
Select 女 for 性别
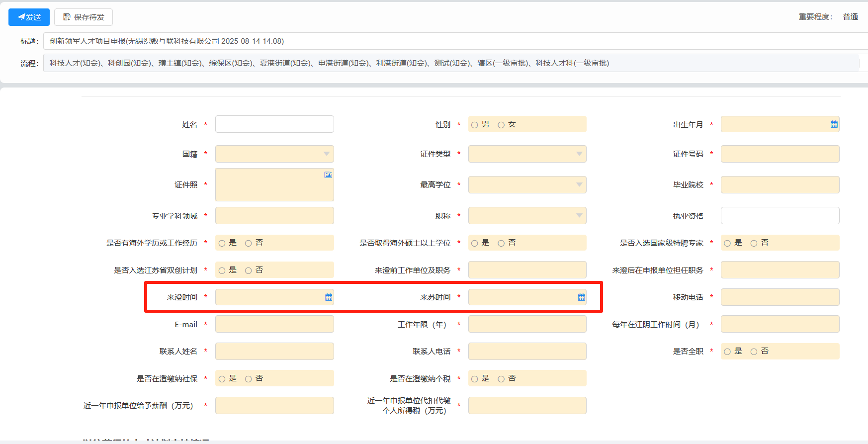click(x=501, y=125)
